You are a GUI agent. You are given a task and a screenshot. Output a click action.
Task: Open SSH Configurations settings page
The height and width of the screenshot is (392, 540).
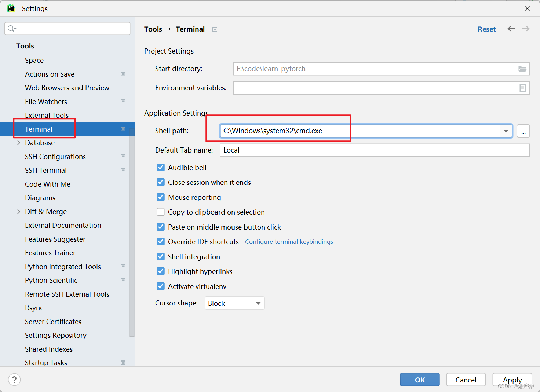click(55, 157)
